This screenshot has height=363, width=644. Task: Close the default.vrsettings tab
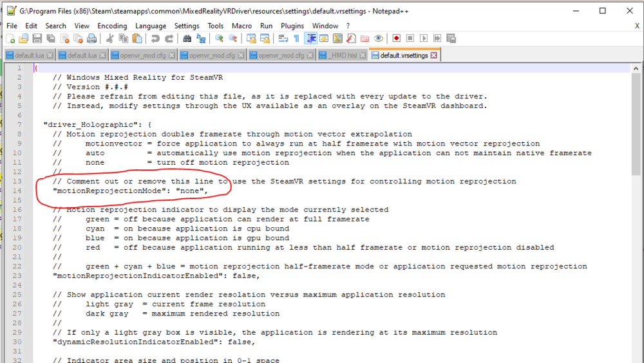(433, 55)
